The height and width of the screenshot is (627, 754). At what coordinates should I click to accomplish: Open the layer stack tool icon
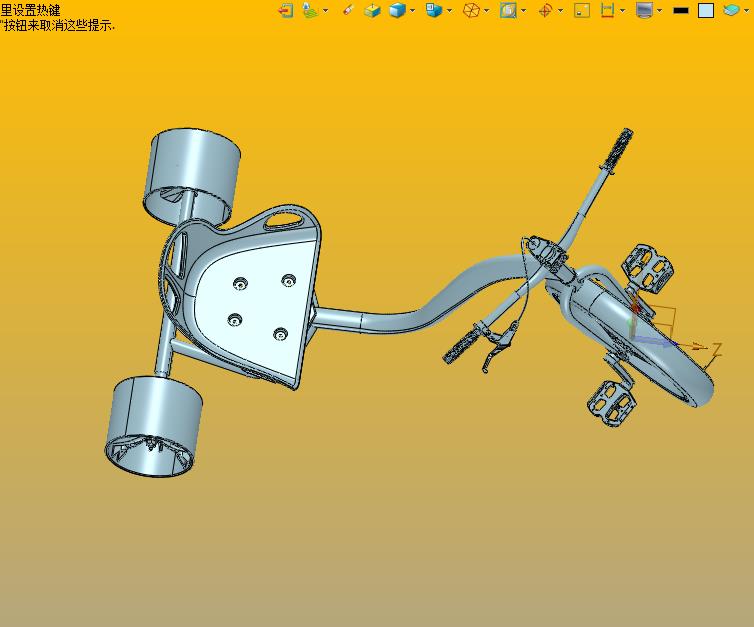point(311,10)
